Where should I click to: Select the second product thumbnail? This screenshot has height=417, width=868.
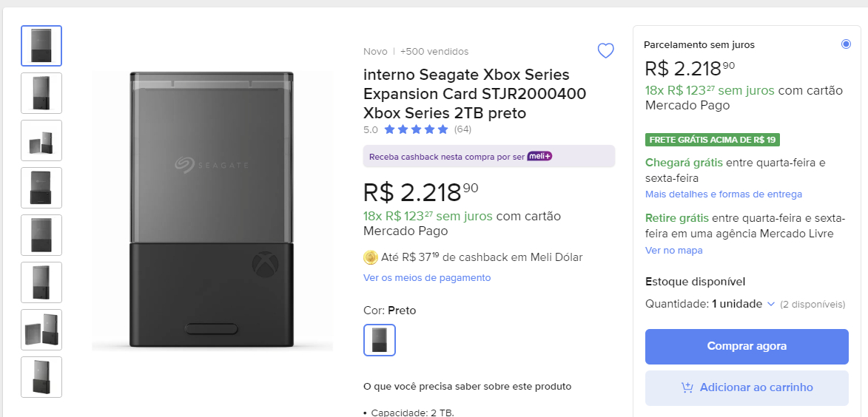click(41, 93)
